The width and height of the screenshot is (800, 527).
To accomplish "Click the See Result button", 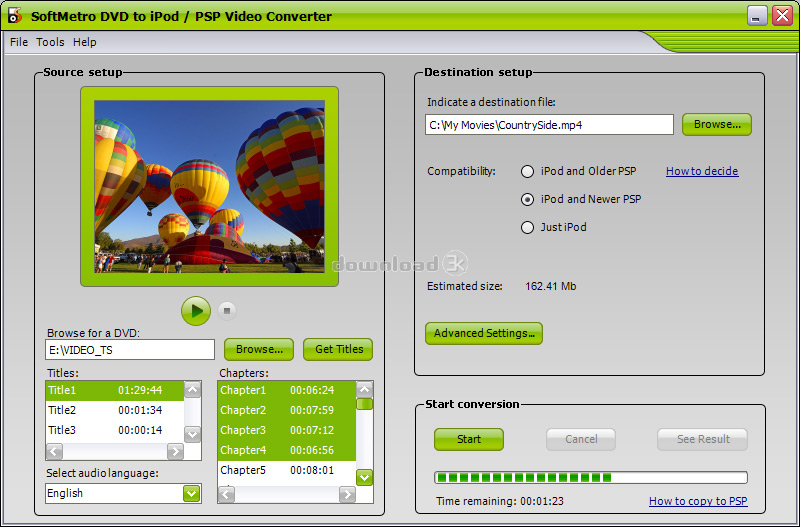I will point(703,439).
